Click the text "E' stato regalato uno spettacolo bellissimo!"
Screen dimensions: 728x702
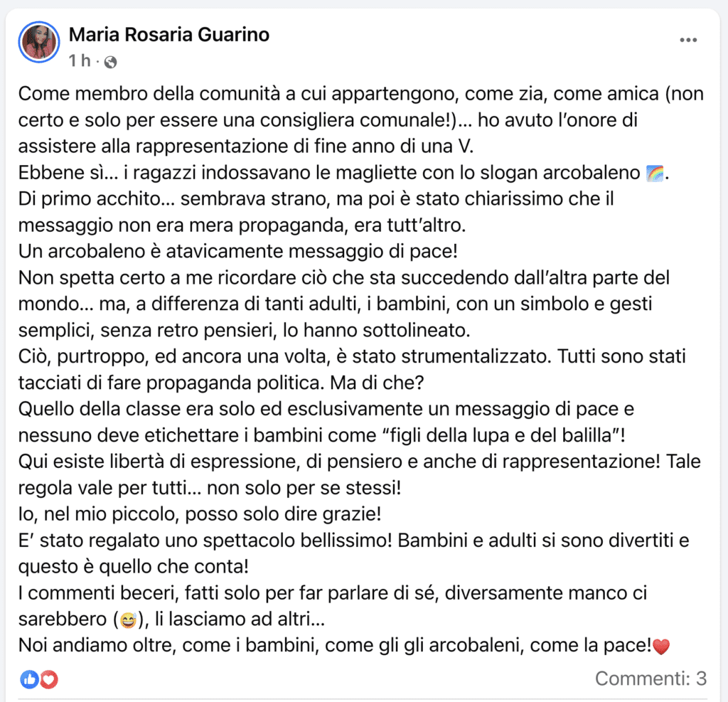pos(205,541)
